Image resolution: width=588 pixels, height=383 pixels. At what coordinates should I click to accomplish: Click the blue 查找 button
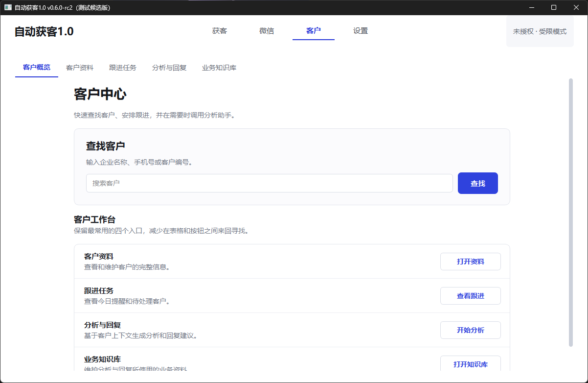click(478, 183)
